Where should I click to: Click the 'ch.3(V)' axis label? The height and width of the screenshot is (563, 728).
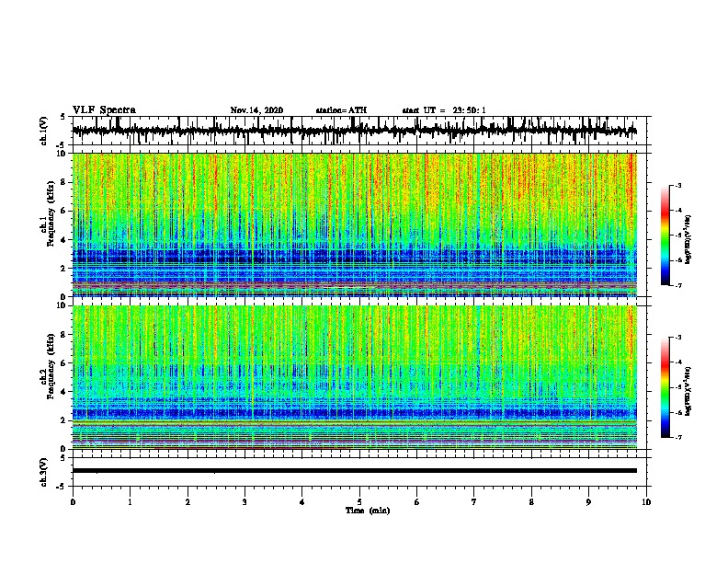(x=44, y=472)
